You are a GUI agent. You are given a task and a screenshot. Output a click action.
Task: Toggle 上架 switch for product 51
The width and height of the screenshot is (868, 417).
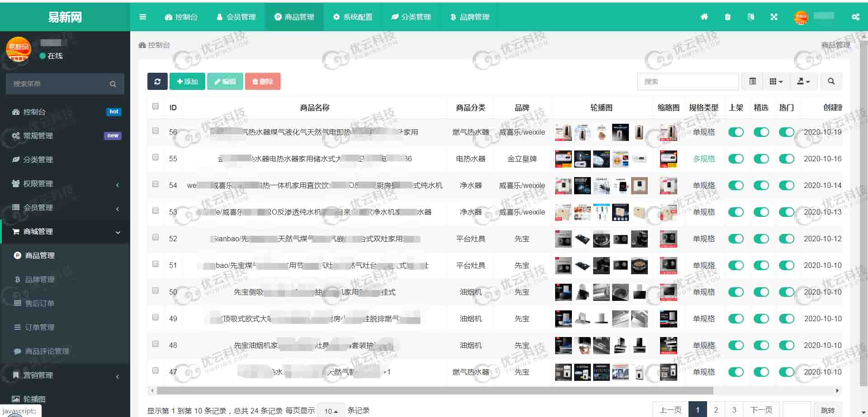(x=736, y=265)
